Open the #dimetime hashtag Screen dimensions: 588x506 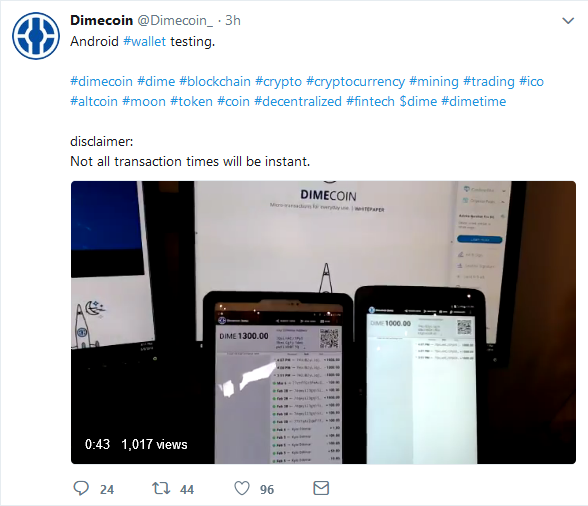[474, 101]
